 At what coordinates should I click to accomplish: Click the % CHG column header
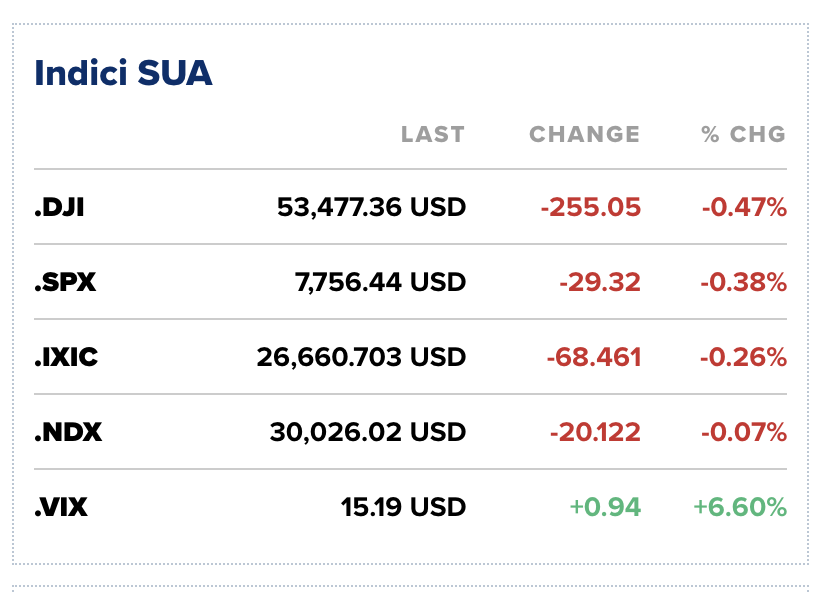coord(743,134)
